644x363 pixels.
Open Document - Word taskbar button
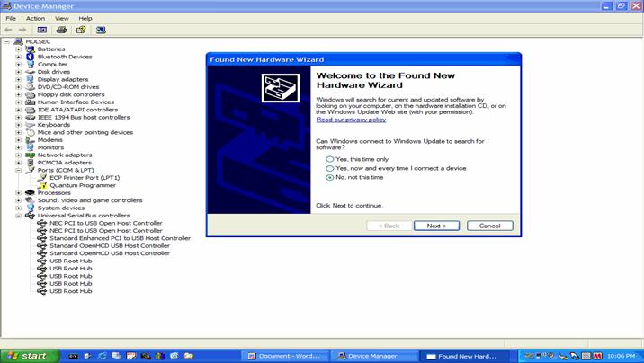pyautogui.click(x=284, y=356)
